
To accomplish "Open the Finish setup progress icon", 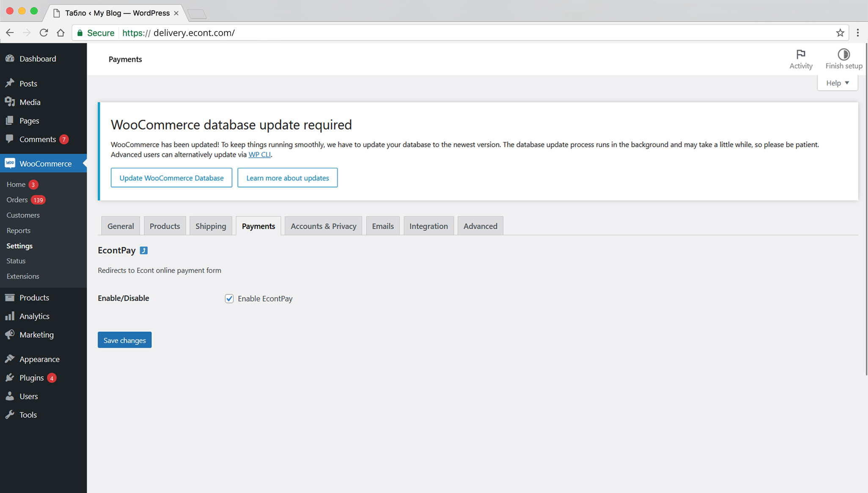I will pos(843,59).
